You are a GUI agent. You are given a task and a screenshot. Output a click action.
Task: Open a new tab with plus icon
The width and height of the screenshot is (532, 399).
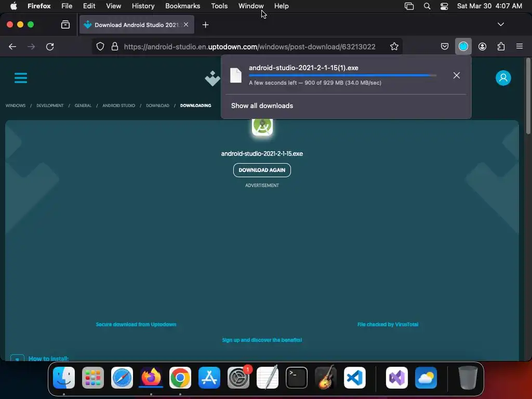point(205,25)
